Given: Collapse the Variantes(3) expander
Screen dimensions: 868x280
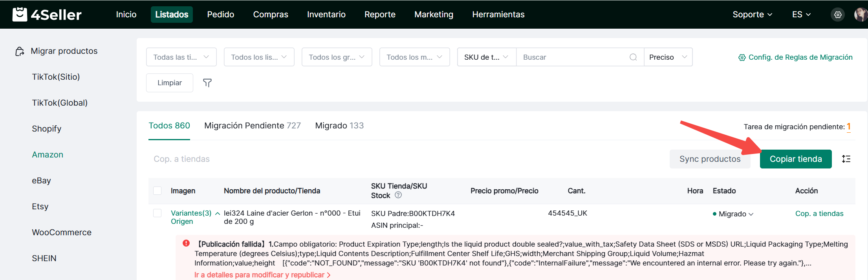Looking at the screenshot, I should coord(218,214).
